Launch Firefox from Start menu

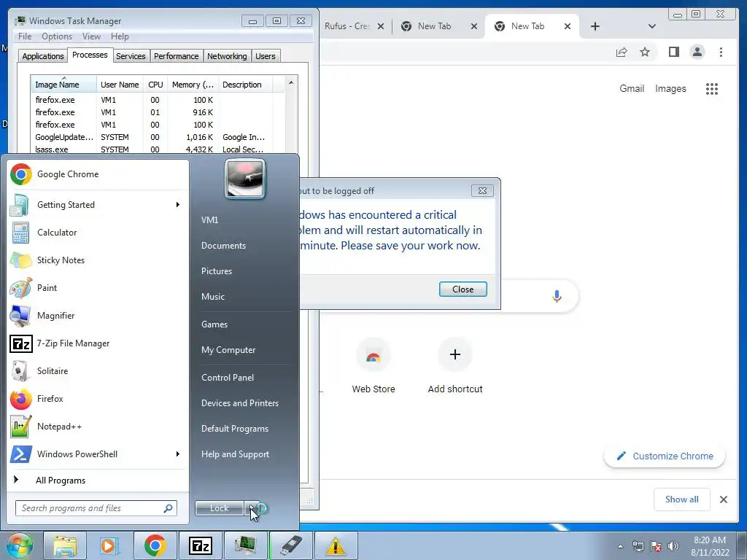(x=98, y=399)
